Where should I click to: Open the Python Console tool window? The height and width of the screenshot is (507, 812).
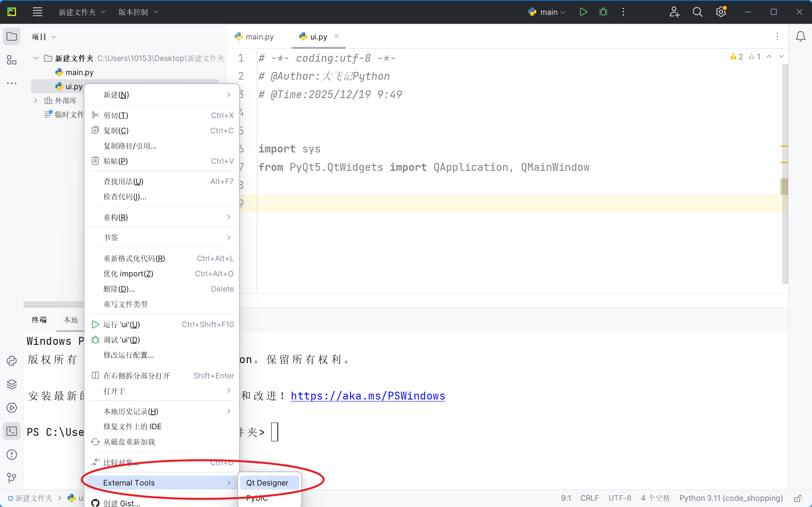[x=11, y=360]
